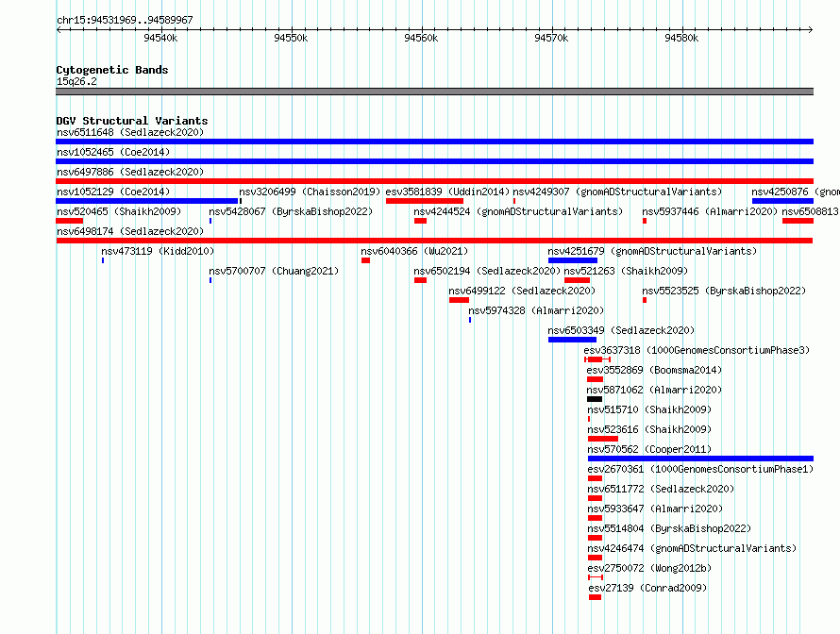
Task: Open the nsv6040366 (Wu2021) label
Action: click(x=414, y=251)
